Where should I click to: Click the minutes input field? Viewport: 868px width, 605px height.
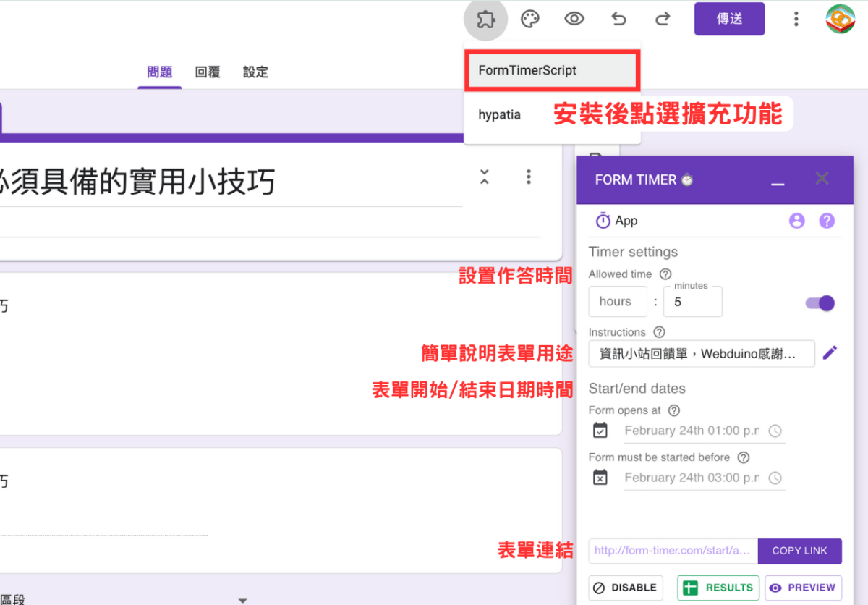click(693, 302)
